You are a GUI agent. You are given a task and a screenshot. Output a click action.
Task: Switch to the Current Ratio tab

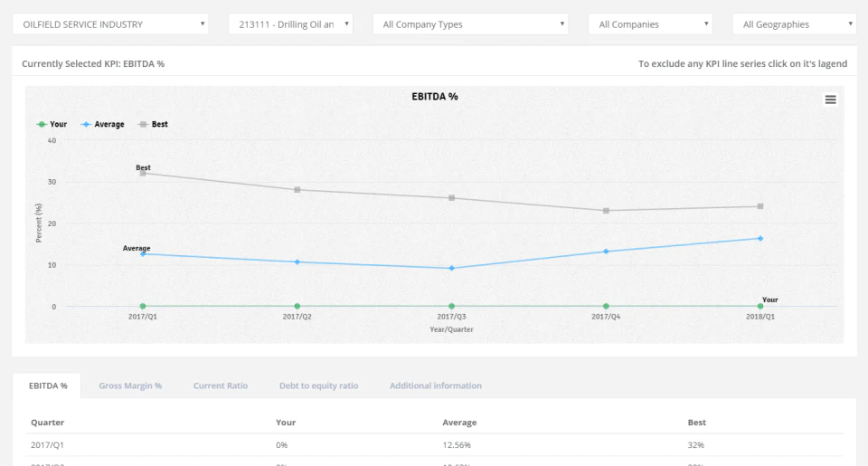(221, 385)
